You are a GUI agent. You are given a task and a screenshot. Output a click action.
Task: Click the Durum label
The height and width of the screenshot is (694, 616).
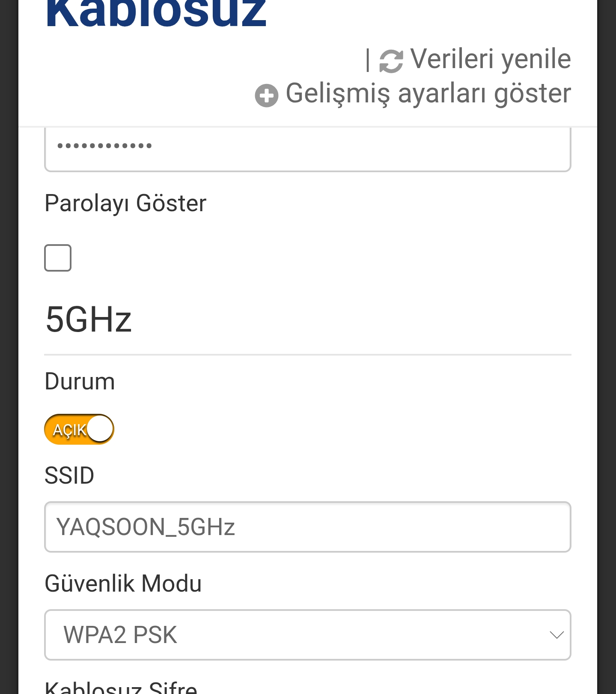80,381
